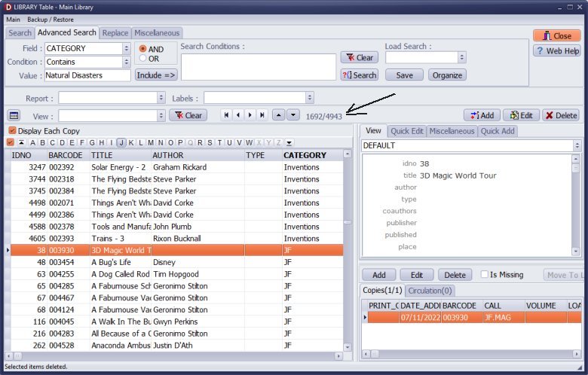This screenshot has height=375, width=588.
Task: Open the Backup / Restore menu
Action: tap(51, 20)
